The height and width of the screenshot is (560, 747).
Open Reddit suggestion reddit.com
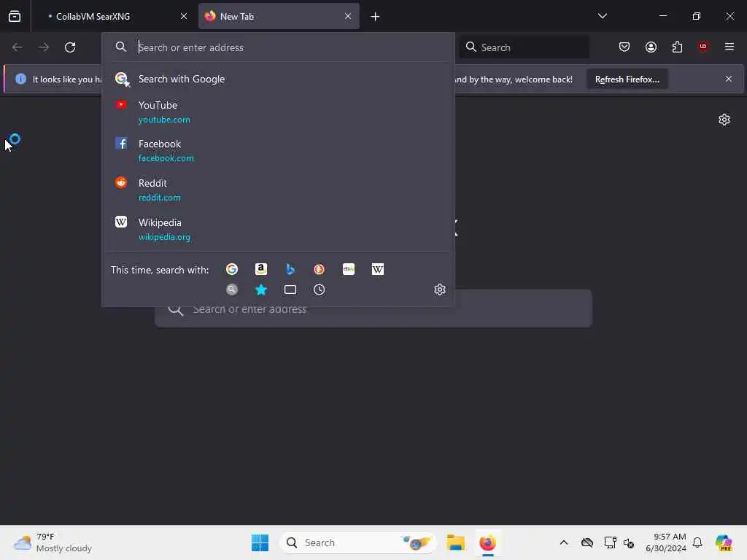click(278, 190)
